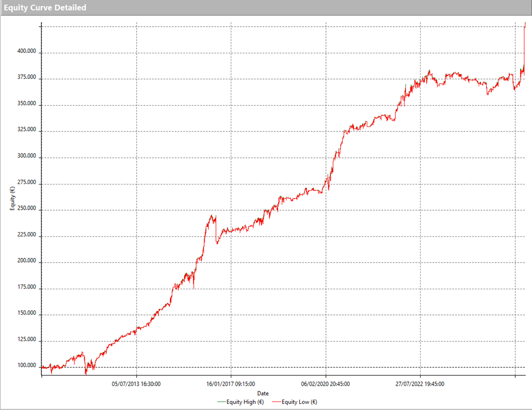Click the Date x-axis title
The width and height of the screenshot is (532, 410).
click(x=263, y=394)
